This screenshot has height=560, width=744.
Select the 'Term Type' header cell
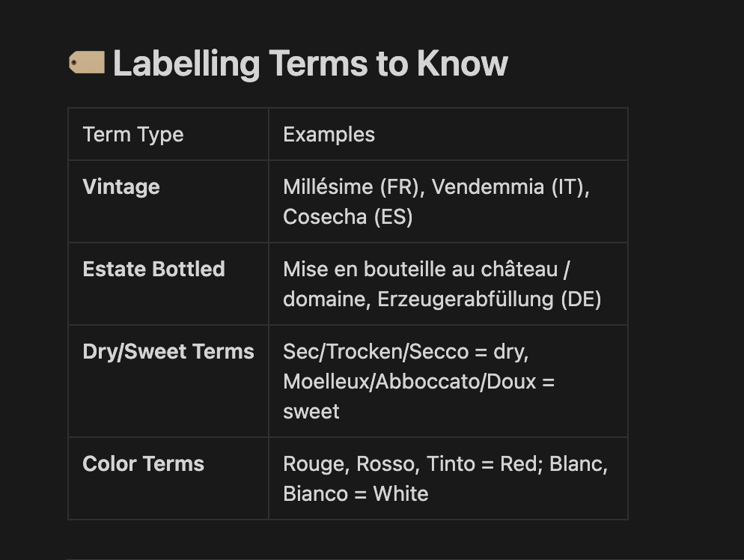pos(168,134)
